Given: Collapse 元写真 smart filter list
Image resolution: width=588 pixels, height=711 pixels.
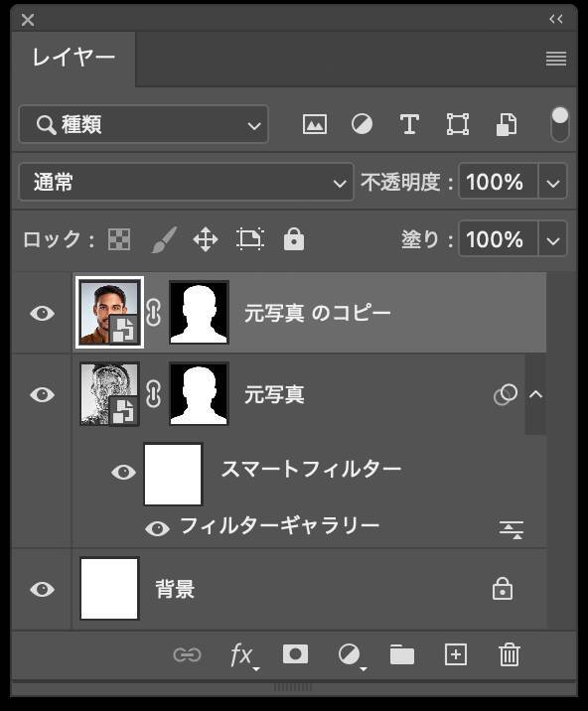Looking at the screenshot, I should [535, 394].
